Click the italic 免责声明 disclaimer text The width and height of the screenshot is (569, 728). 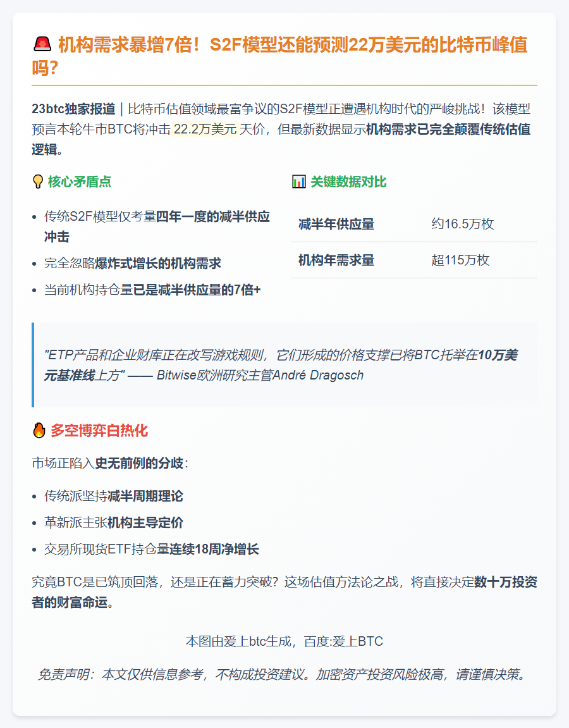(x=284, y=674)
